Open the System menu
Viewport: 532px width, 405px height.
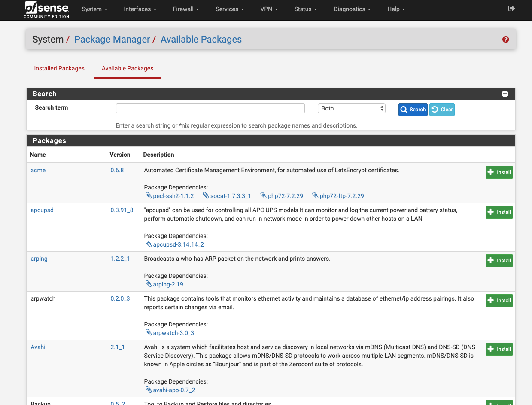[94, 9]
